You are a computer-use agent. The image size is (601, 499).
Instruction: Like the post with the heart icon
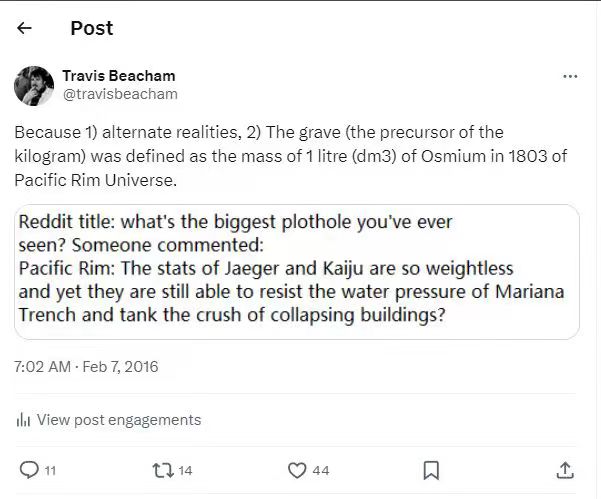tap(297, 469)
